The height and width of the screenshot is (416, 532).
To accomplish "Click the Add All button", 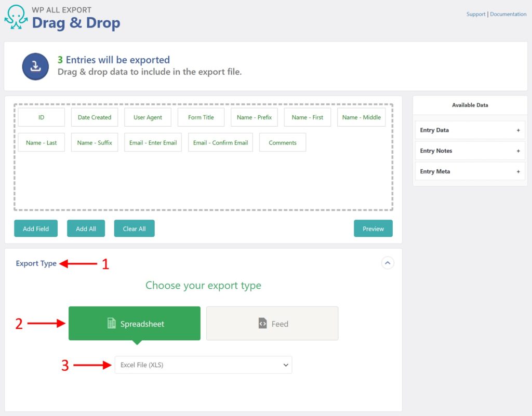I will click(86, 228).
